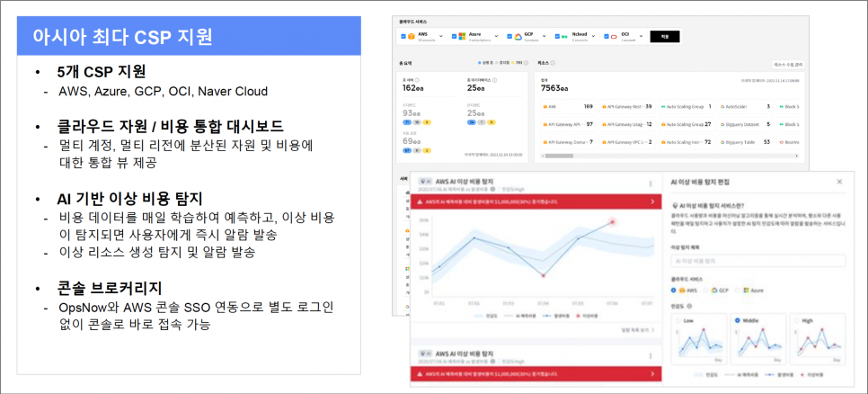Click the info icon beside 민감도 in the edit panel

coord(689,305)
